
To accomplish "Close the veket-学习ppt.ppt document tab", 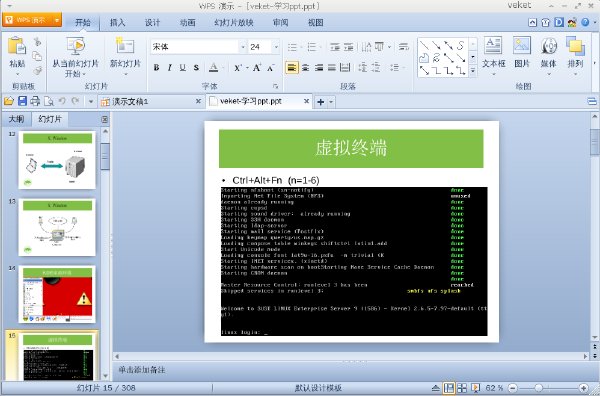I will click(307, 101).
